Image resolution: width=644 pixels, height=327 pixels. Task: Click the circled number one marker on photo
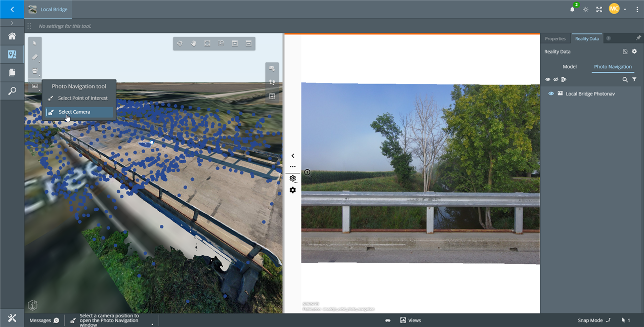[x=307, y=172]
